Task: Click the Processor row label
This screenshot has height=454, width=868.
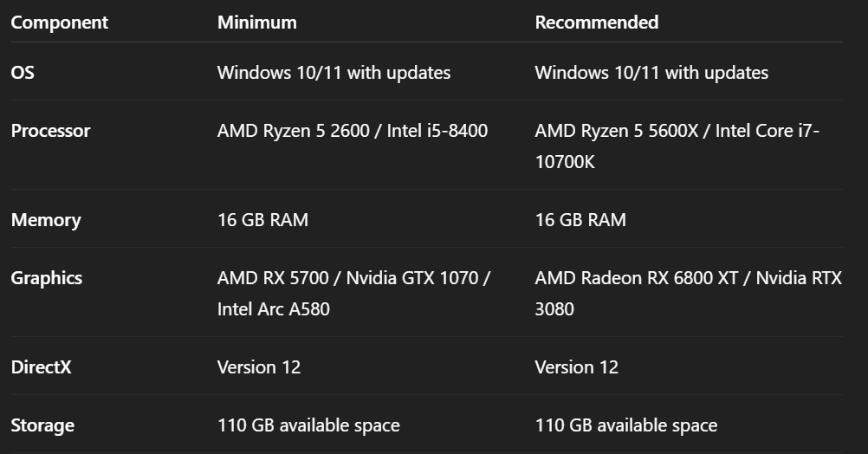Action: pyautogui.click(x=50, y=131)
